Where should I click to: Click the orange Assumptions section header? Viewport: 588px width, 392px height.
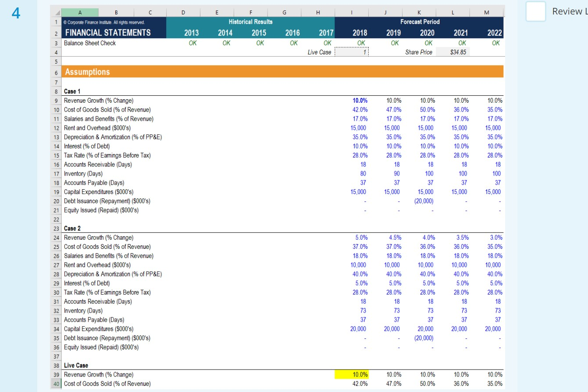pyautogui.click(x=282, y=72)
